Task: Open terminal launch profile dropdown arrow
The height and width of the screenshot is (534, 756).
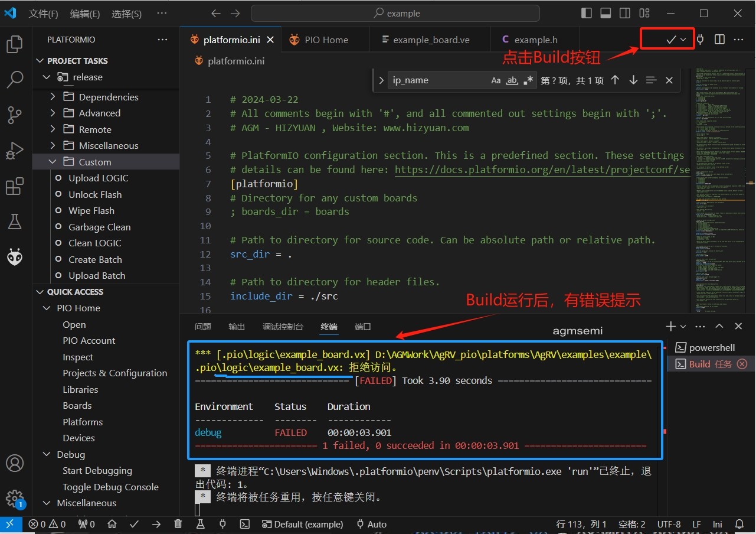Action: pos(683,326)
